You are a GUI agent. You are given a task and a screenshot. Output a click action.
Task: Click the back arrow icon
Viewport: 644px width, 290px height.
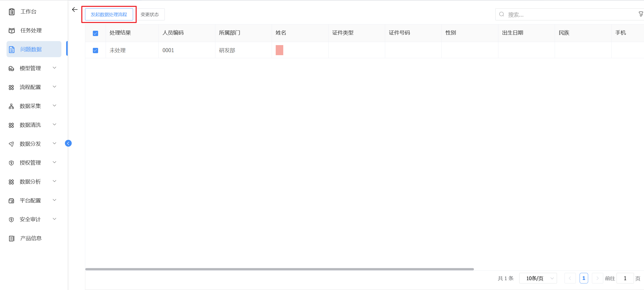[x=75, y=10]
